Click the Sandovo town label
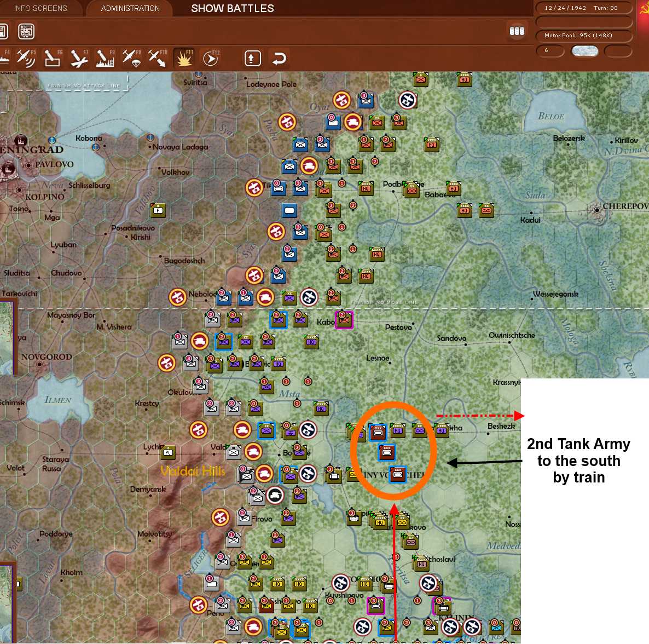Viewport: 649px width, 644px height. pos(451,338)
